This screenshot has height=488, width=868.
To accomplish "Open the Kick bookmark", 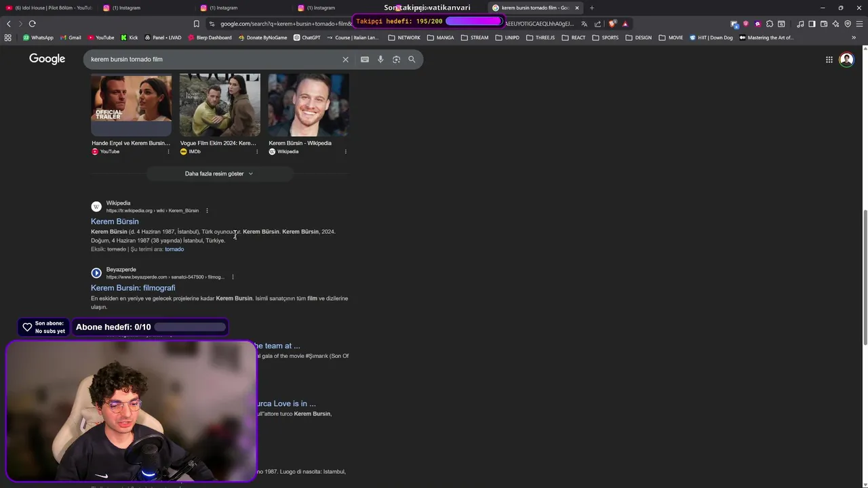I will [x=129, y=38].
